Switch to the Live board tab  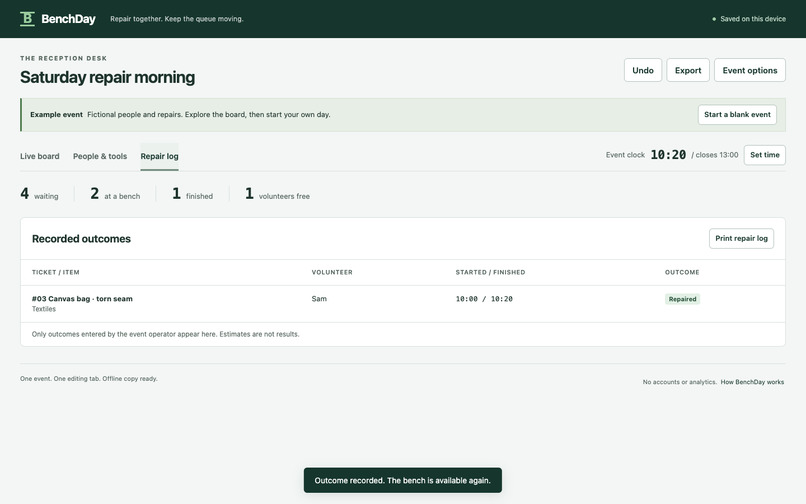pos(40,156)
